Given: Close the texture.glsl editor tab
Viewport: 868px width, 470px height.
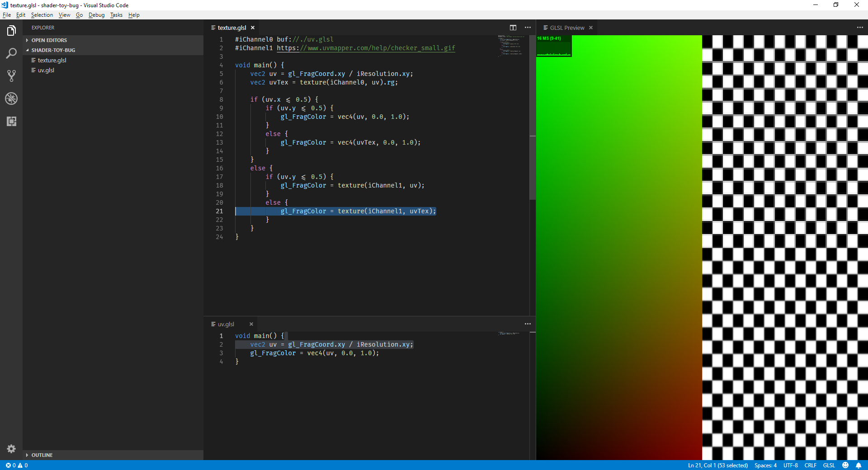Looking at the screenshot, I should pyautogui.click(x=253, y=28).
